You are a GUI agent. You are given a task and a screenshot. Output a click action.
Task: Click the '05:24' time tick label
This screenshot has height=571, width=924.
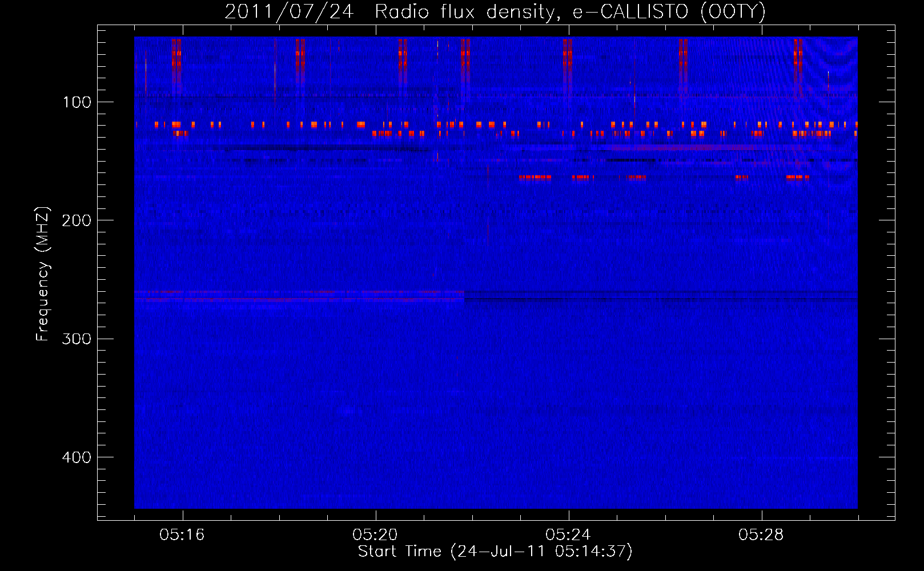[568, 535]
